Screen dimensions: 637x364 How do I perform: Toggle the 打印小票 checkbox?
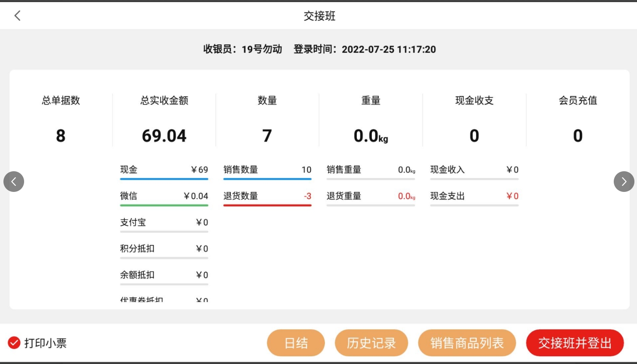point(14,343)
